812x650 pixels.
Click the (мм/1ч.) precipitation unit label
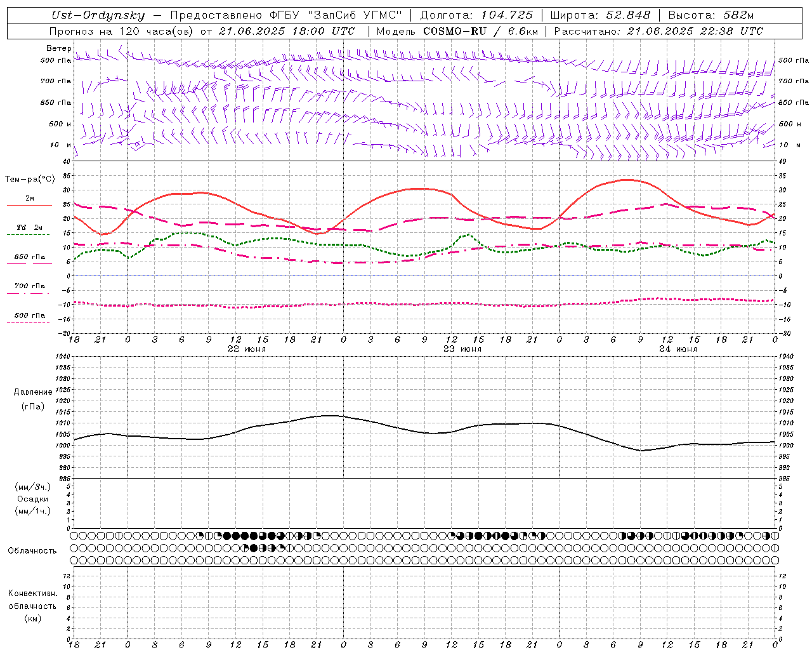33,511
